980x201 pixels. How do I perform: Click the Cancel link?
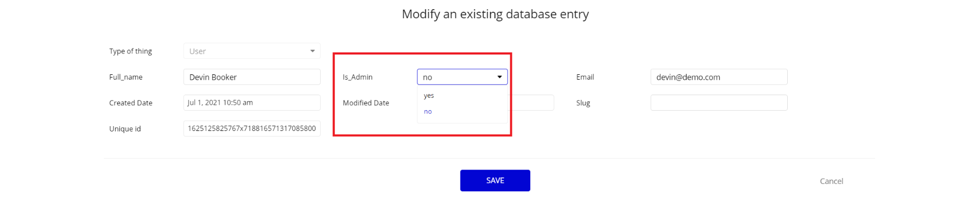(831, 181)
